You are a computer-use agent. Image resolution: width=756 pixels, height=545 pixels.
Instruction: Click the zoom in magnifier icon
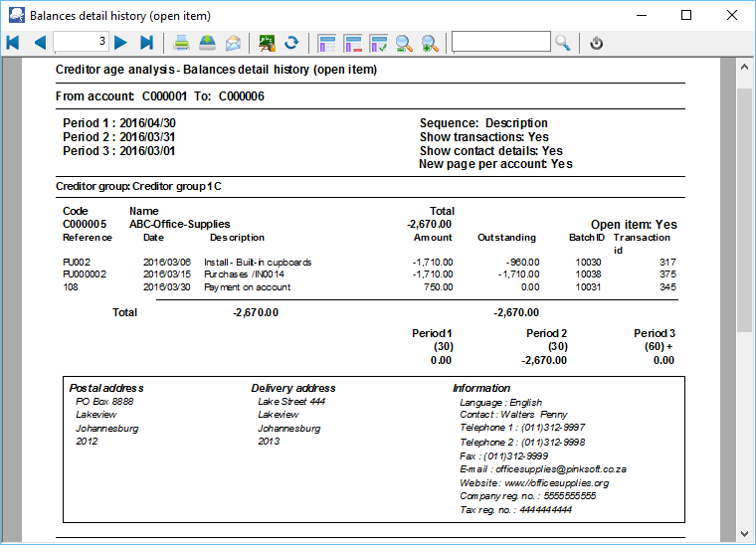click(430, 43)
